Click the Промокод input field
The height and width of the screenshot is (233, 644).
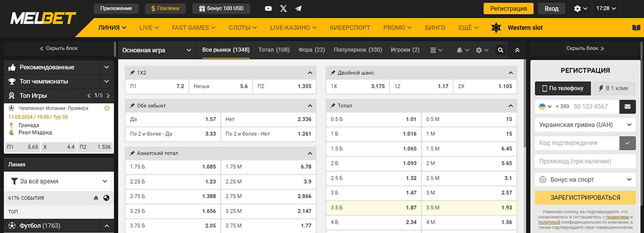586,161
